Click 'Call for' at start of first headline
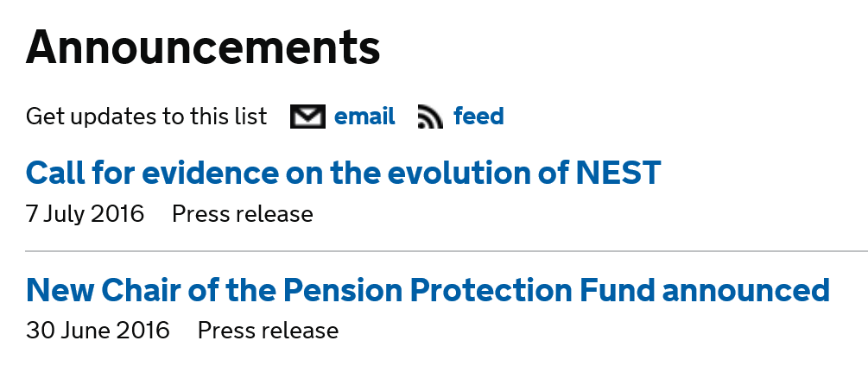 point(80,173)
